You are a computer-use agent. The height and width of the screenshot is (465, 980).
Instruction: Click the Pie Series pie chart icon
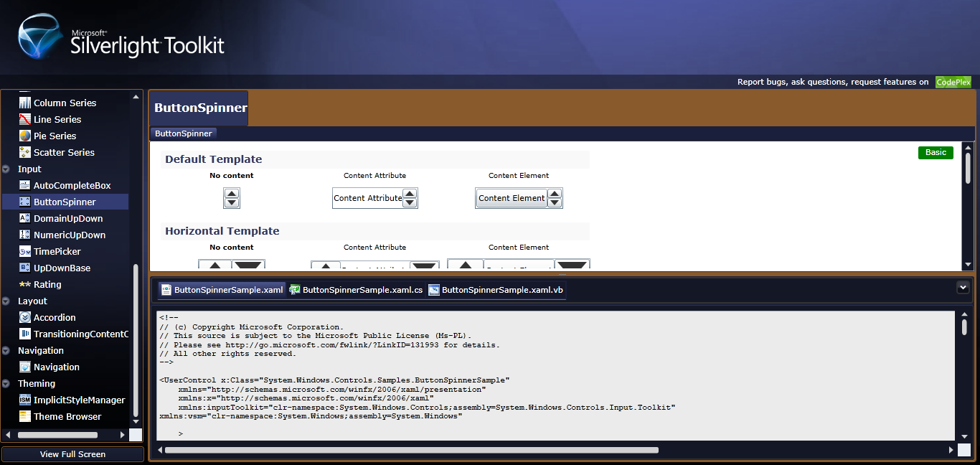(x=25, y=136)
